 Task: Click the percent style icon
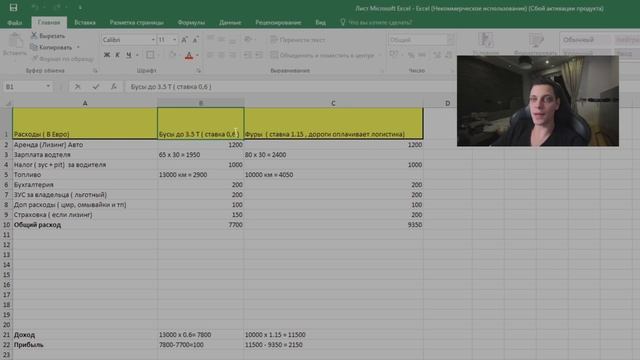click(x=411, y=55)
